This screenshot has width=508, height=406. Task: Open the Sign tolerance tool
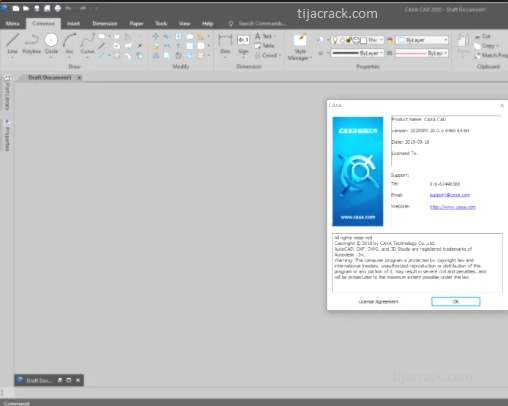click(x=243, y=44)
